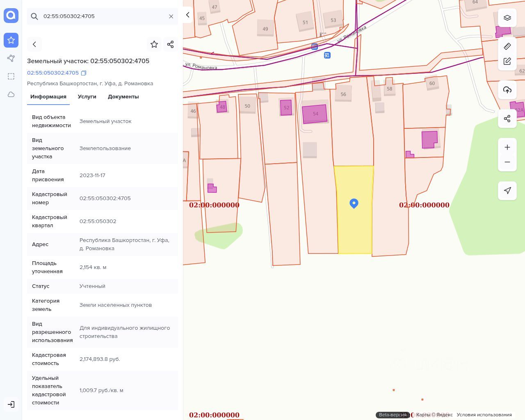Viewport: 525px width, 420px height.
Task: Click house number 60 label on map
Action: 432,83
